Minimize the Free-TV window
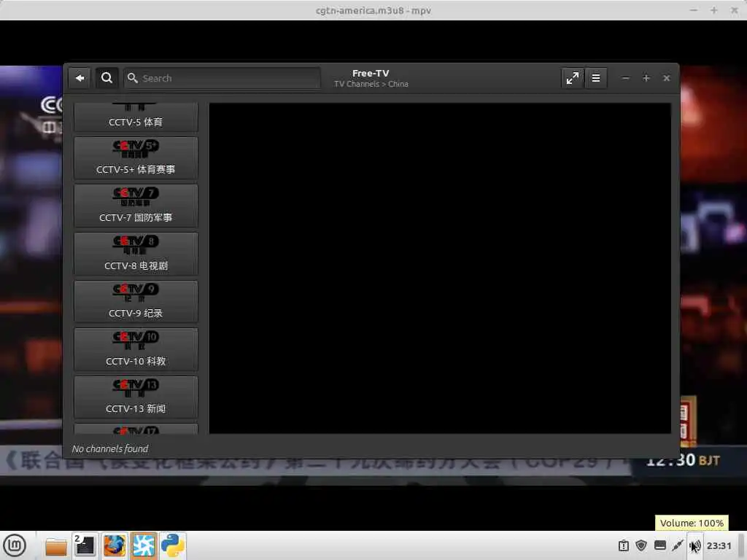 tap(625, 78)
